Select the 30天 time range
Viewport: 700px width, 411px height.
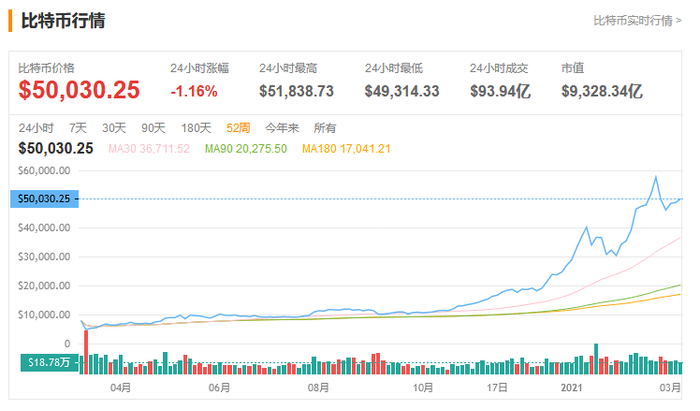pos(114,128)
